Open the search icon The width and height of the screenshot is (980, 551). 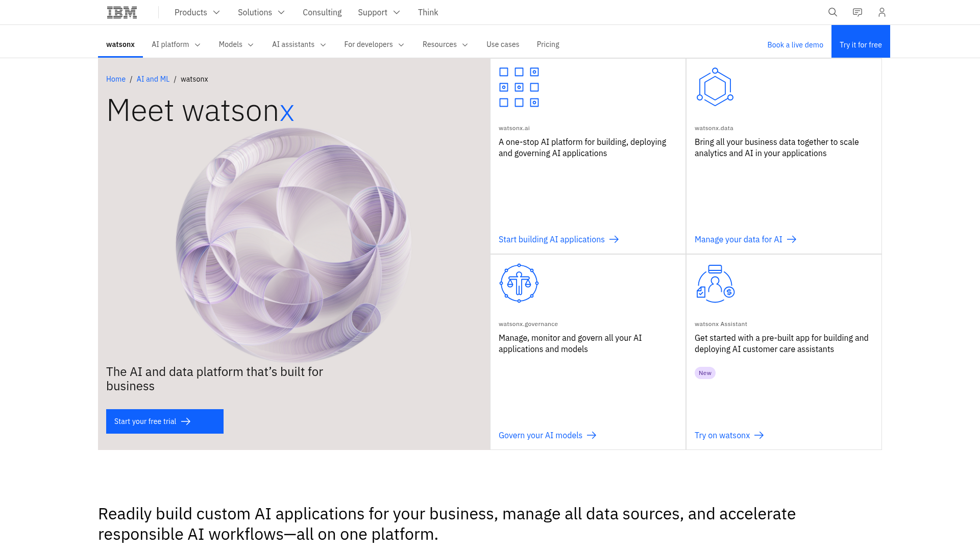832,12
